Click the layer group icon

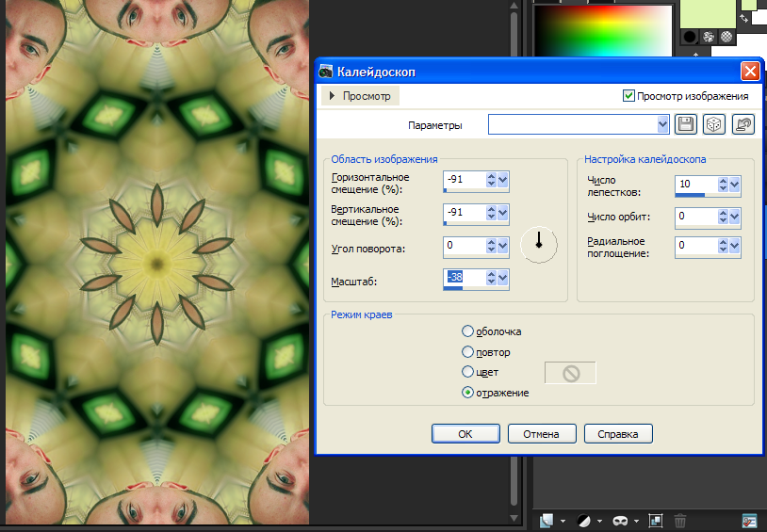[x=655, y=521]
